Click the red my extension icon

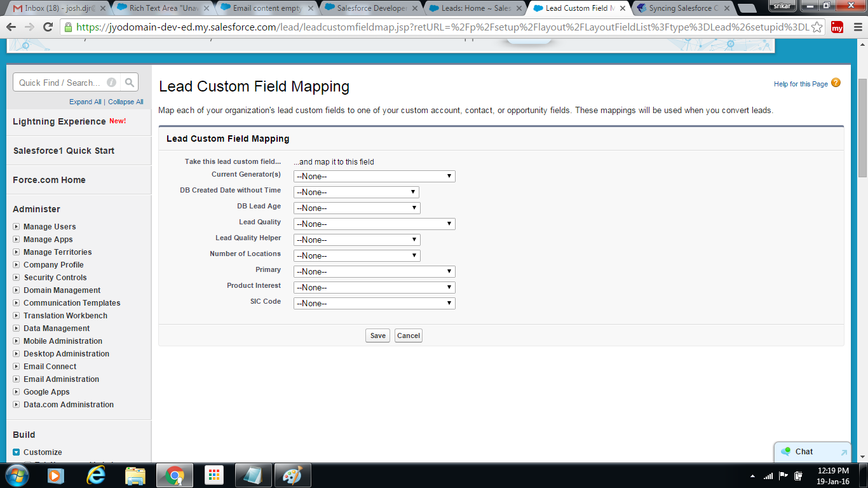(837, 27)
